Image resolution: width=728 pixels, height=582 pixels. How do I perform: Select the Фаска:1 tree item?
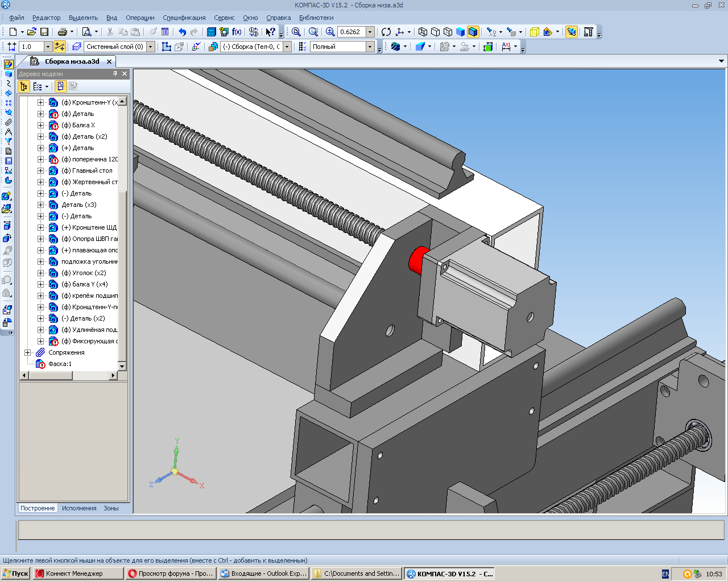tap(60, 364)
